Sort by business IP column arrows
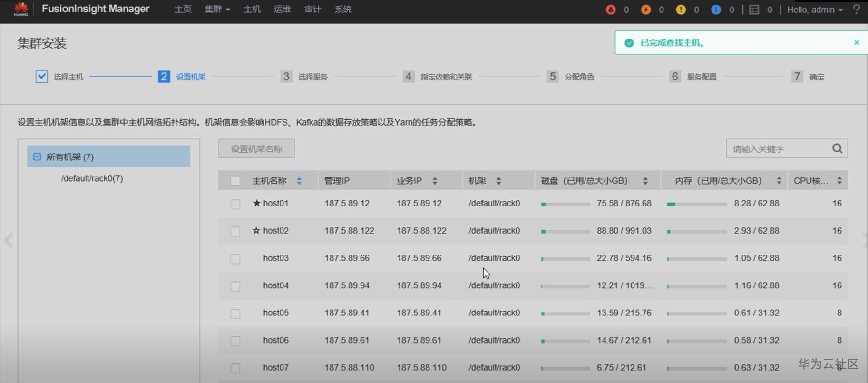 435,181
